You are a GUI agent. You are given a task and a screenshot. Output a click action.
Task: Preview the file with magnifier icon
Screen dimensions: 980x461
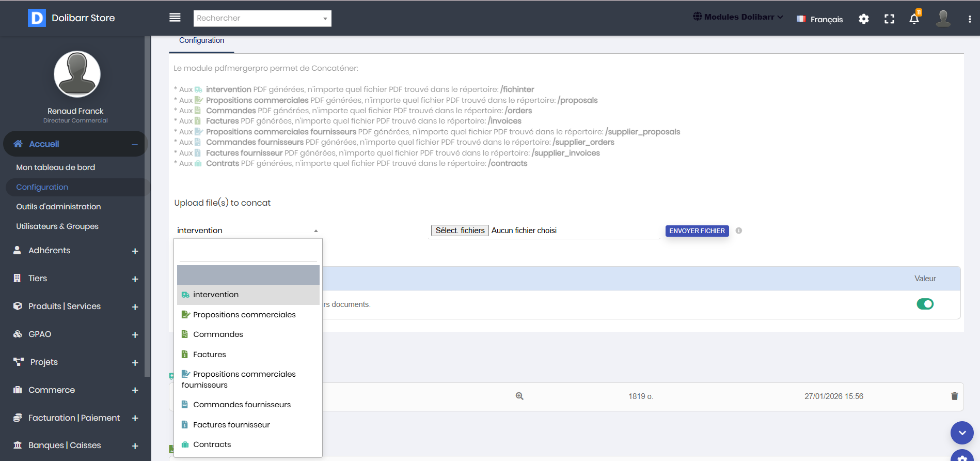519,396
